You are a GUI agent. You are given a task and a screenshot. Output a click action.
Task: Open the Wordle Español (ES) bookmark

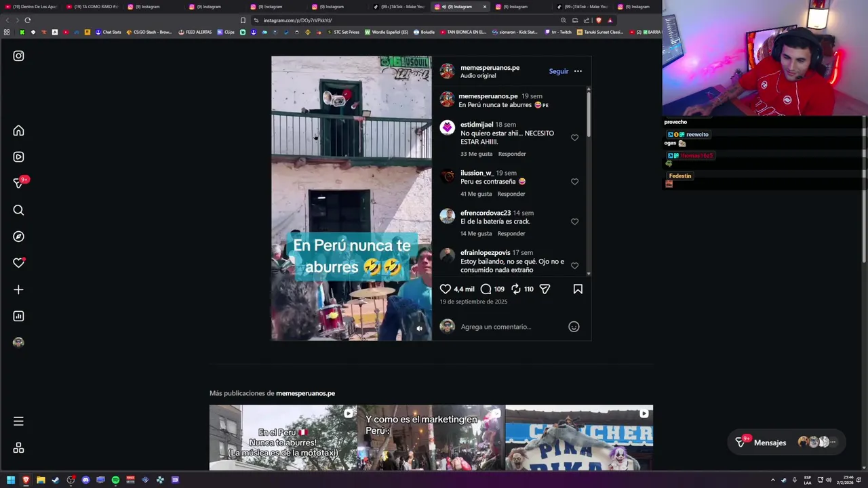coord(387,32)
